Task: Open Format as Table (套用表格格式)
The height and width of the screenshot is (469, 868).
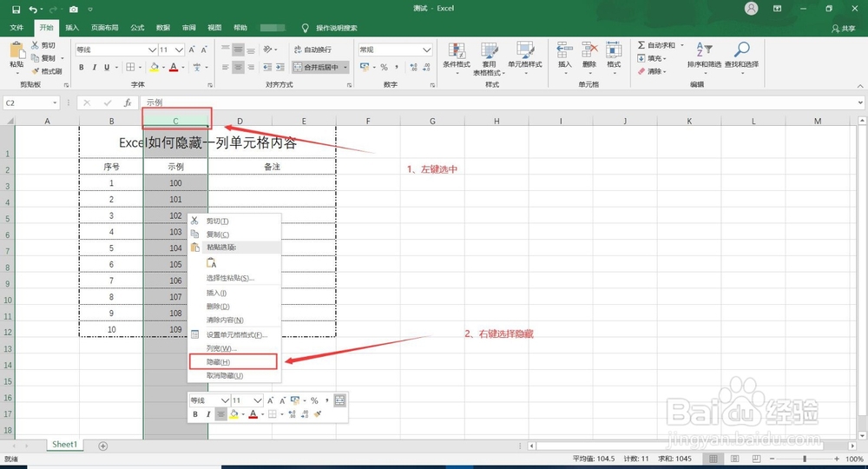Action: [x=489, y=59]
